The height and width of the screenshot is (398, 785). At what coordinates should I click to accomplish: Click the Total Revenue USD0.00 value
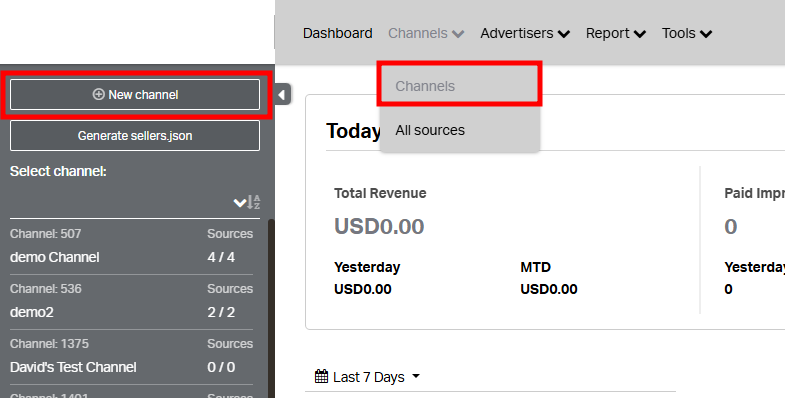click(379, 226)
